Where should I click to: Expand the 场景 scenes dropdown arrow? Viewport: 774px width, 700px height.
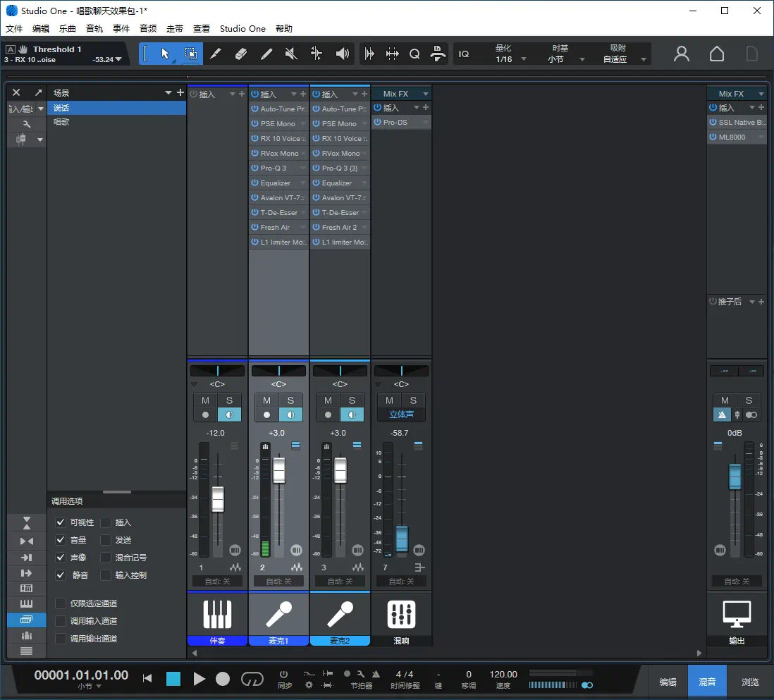[168, 92]
